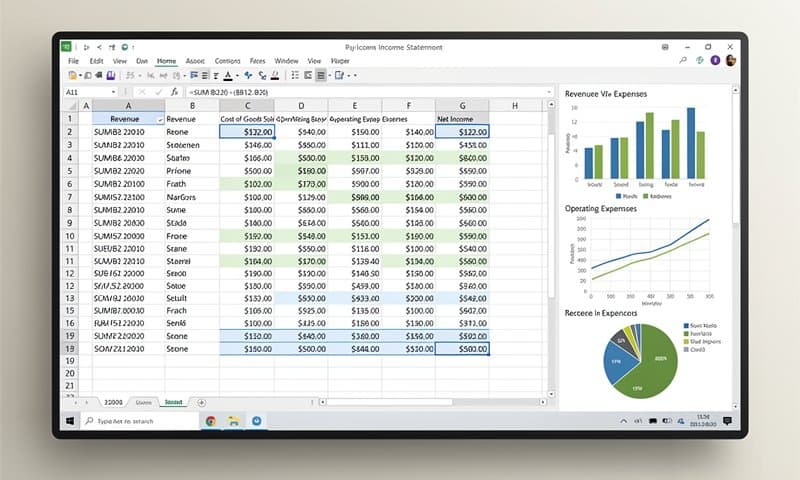Click the align left icon in toolbar
Viewport: 800px width, 480px height.
pos(194,75)
